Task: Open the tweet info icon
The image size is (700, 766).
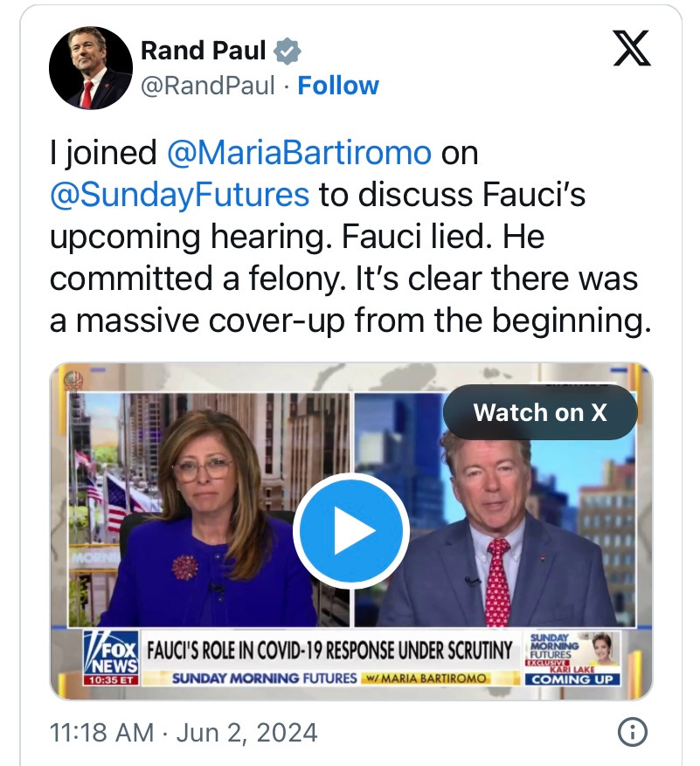Action: (632, 732)
